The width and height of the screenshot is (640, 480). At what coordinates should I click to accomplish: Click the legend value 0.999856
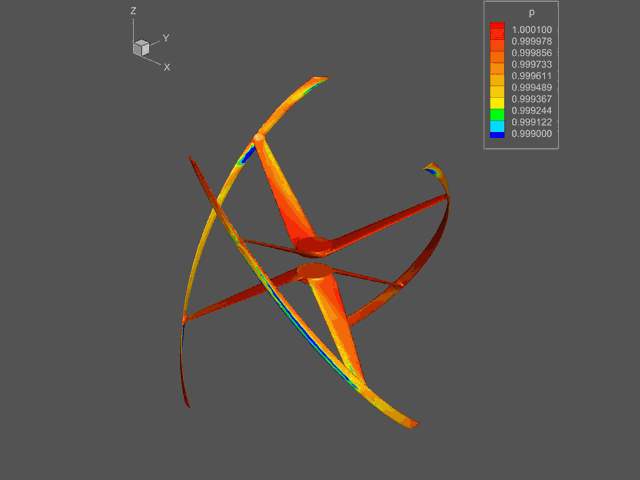pos(531,53)
